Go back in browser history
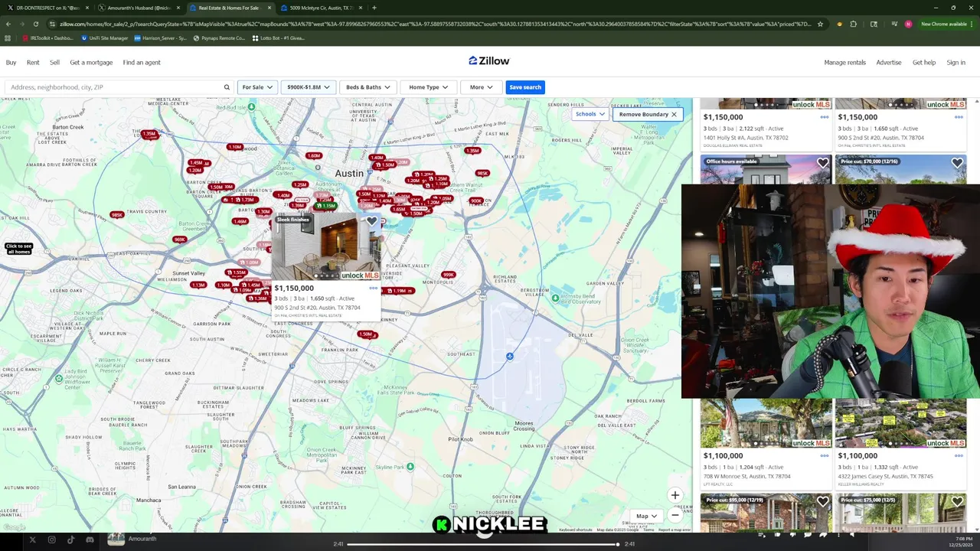980x551 pixels. [8, 24]
